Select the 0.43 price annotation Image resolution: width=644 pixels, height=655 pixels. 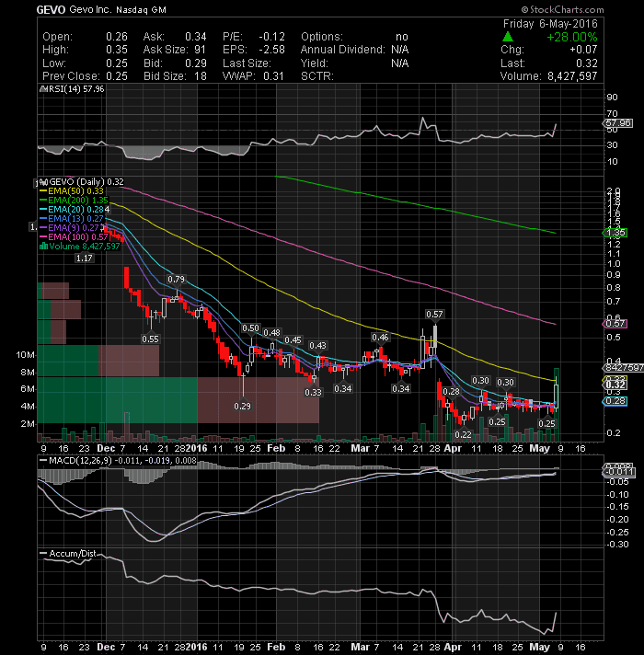pos(317,346)
